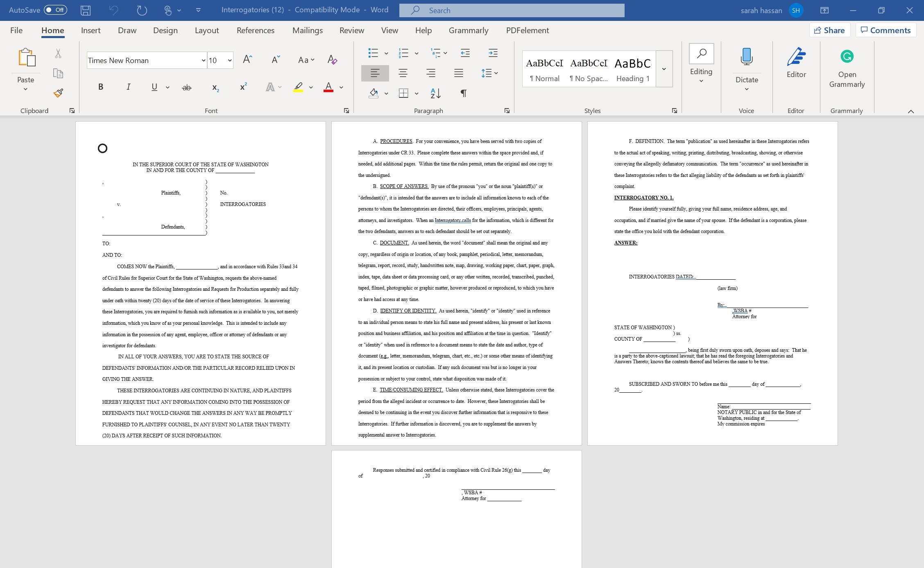Center align the paragraph
Viewport: 924px width, 568px height.
coord(403,73)
